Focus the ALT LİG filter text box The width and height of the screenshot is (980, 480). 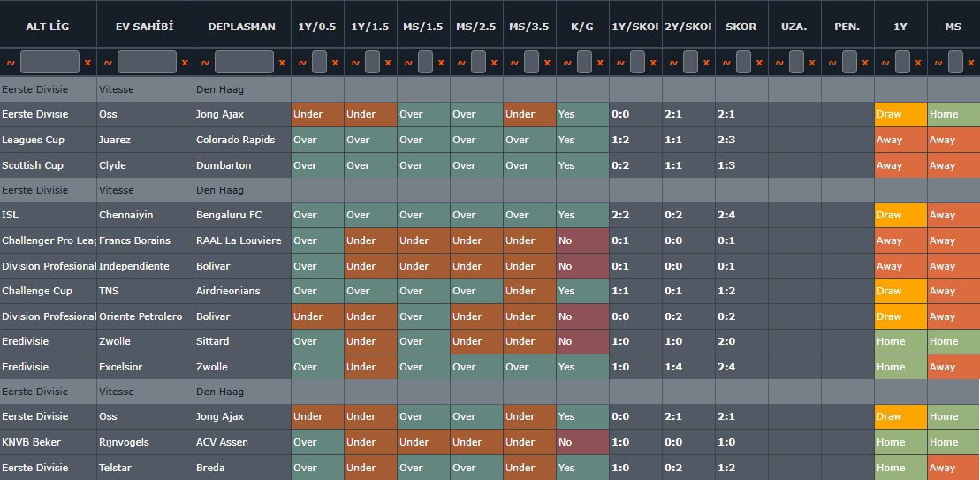tap(50, 63)
